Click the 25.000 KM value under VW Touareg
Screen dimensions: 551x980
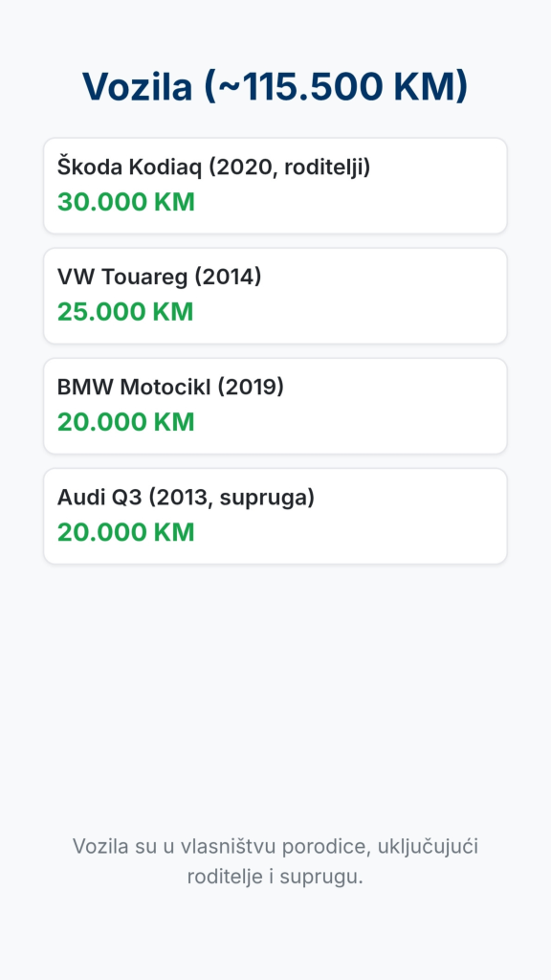[x=125, y=312]
